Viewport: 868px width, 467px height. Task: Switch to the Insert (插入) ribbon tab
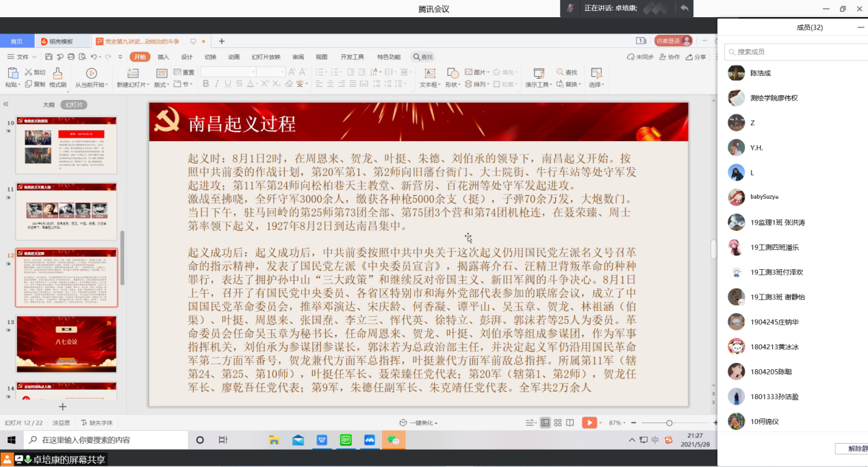pyautogui.click(x=163, y=57)
